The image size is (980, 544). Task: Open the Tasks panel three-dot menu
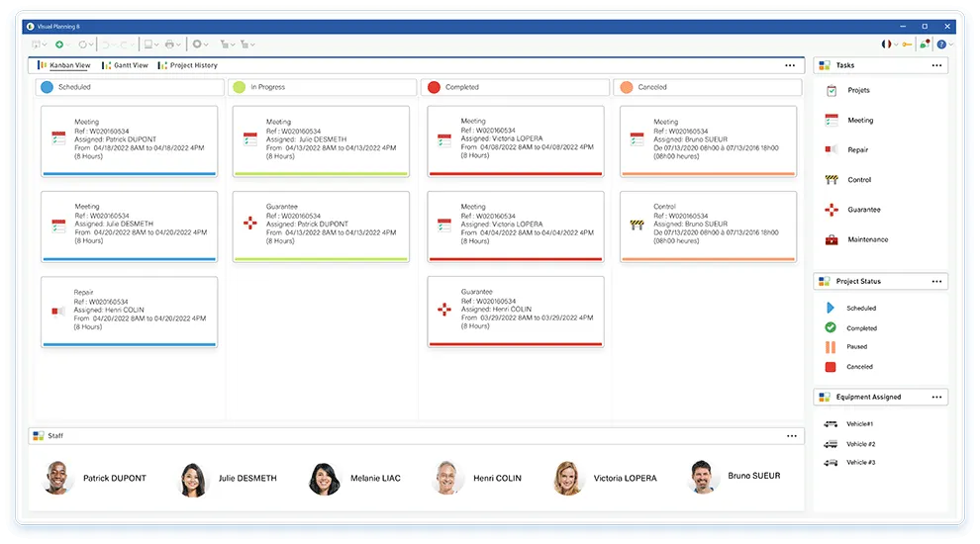[x=936, y=65]
